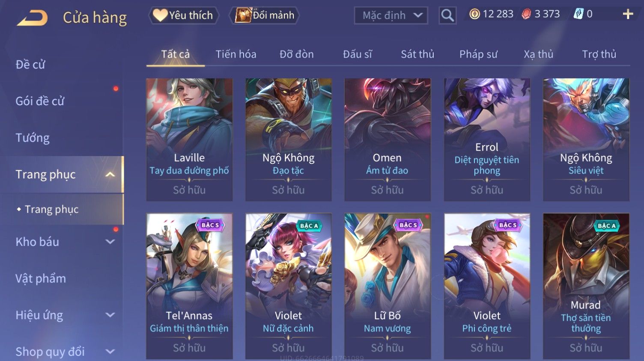Tap the gold coin currency icon
Image resolution: width=644 pixels, height=361 pixels.
[x=474, y=14]
